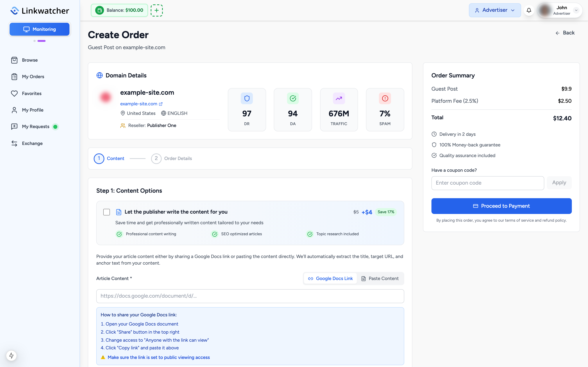This screenshot has width=588, height=367.
Task: Click the DA checkmark icon
Action: click(x=293, y=98)
